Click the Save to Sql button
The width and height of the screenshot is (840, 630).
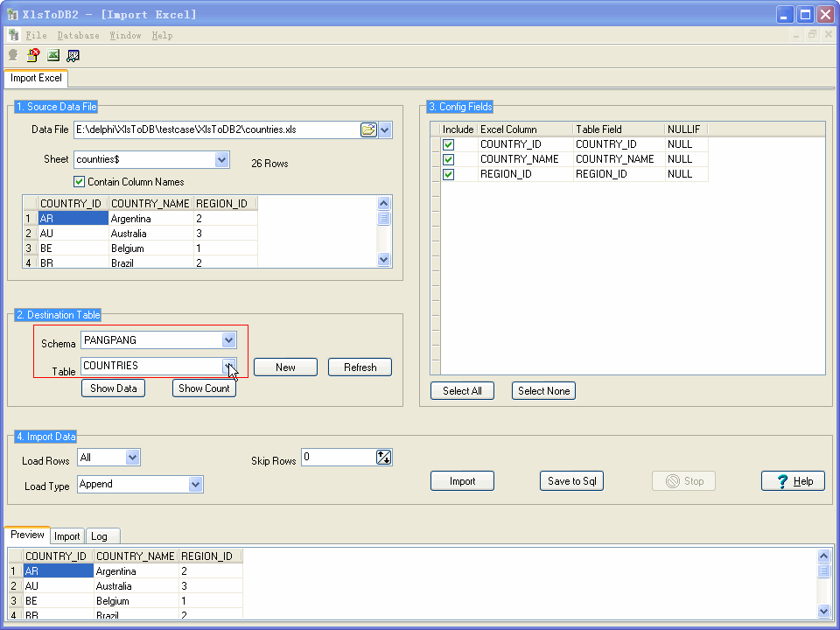tap(571, 481)
